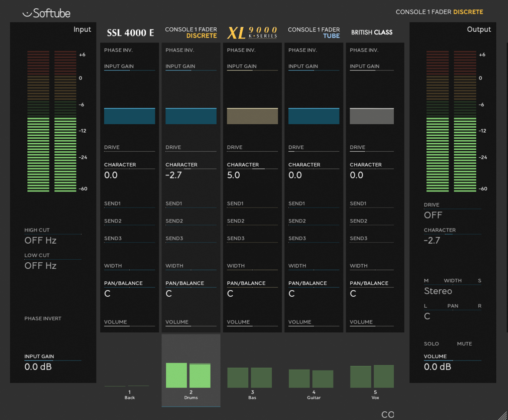The height and width of the screenshot is (420, 508).
Task: Select track 1 Back meter tab
Action: tap(129, 370)
